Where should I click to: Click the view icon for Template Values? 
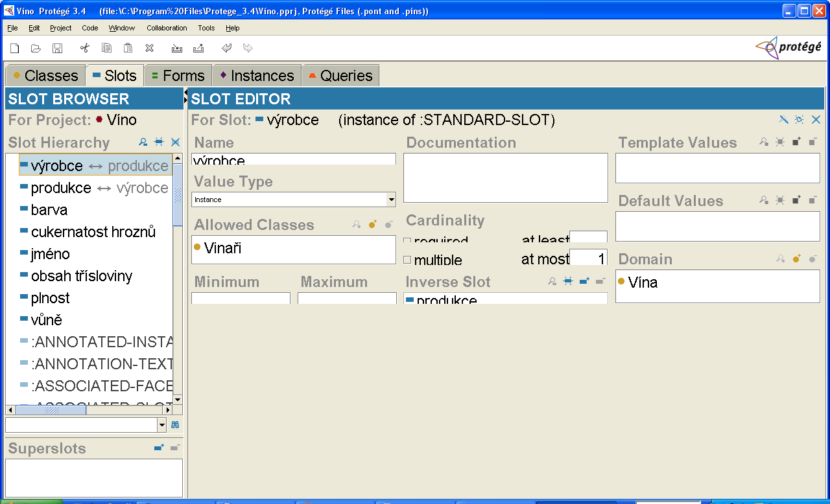pyautogui.click(x=764, y=142)
